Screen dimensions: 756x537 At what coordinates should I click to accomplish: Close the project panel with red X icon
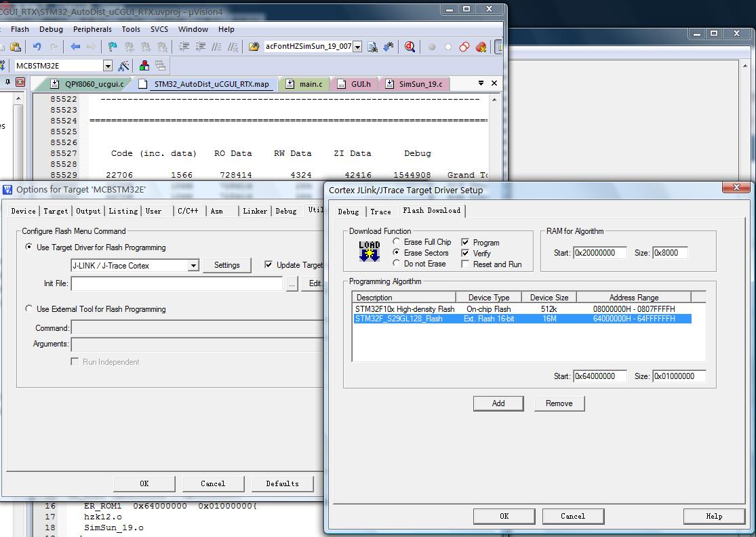click(20, 82)
